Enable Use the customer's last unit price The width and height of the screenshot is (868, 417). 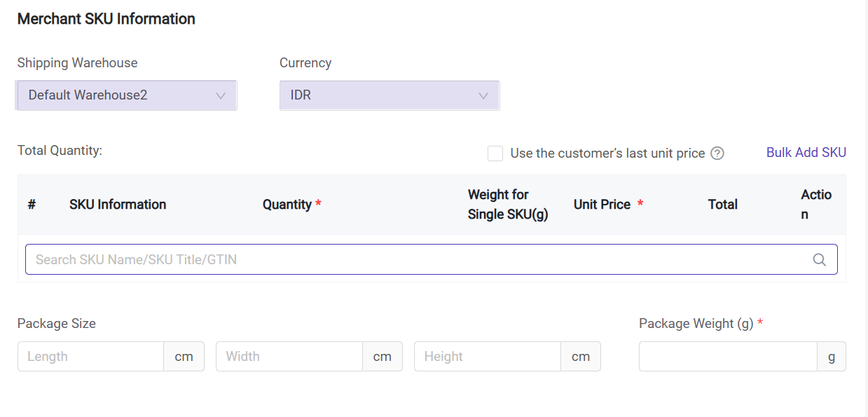(495, 153)
